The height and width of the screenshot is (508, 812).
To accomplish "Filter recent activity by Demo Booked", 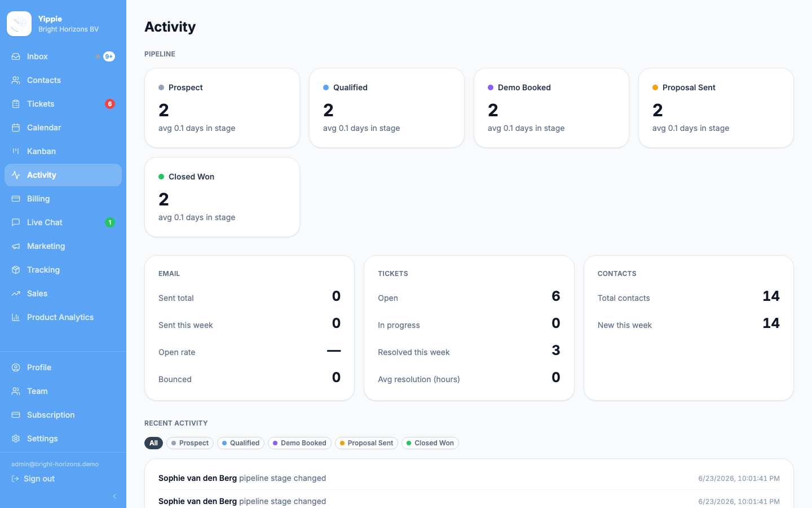I will tap(299, 443).
